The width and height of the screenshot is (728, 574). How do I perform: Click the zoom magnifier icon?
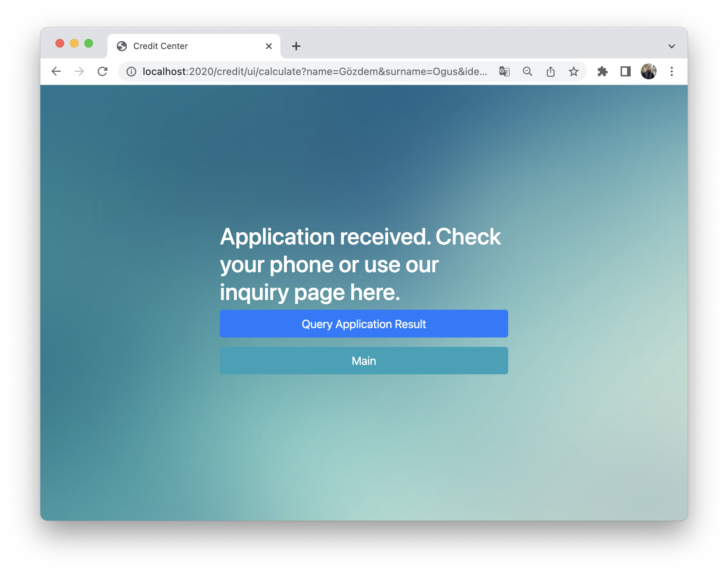[528, 71]
